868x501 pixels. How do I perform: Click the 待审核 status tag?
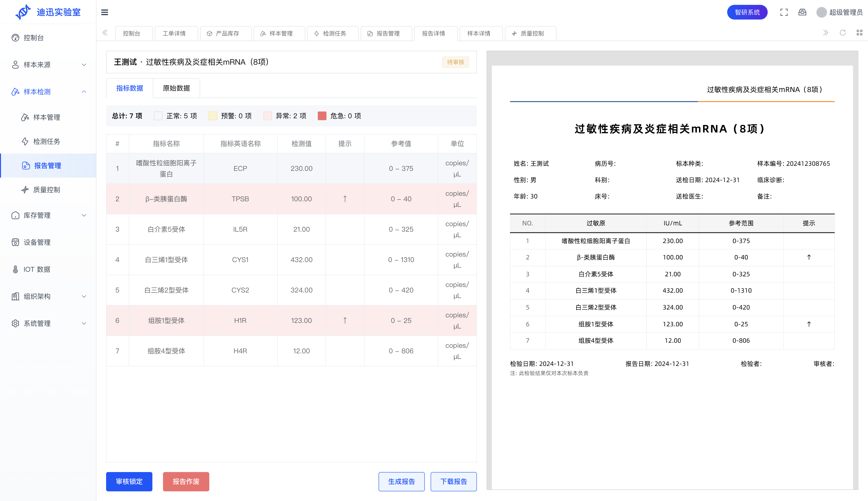tap(455, 62)
